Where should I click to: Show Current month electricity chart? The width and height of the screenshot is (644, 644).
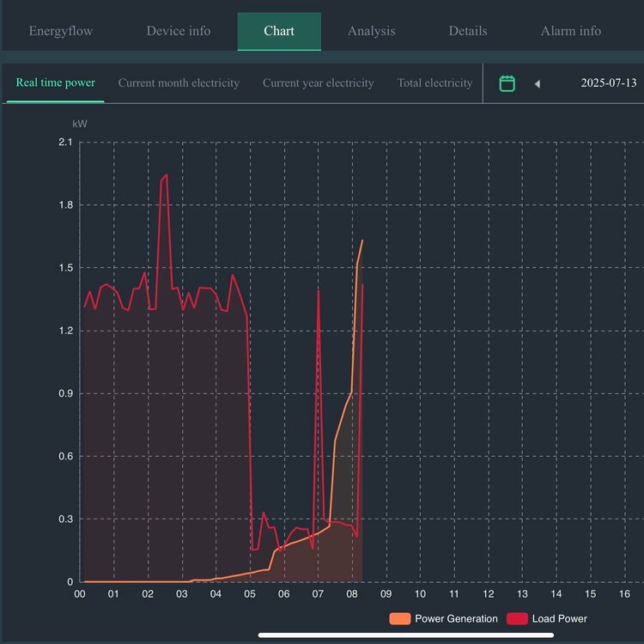tap(179, 83)
